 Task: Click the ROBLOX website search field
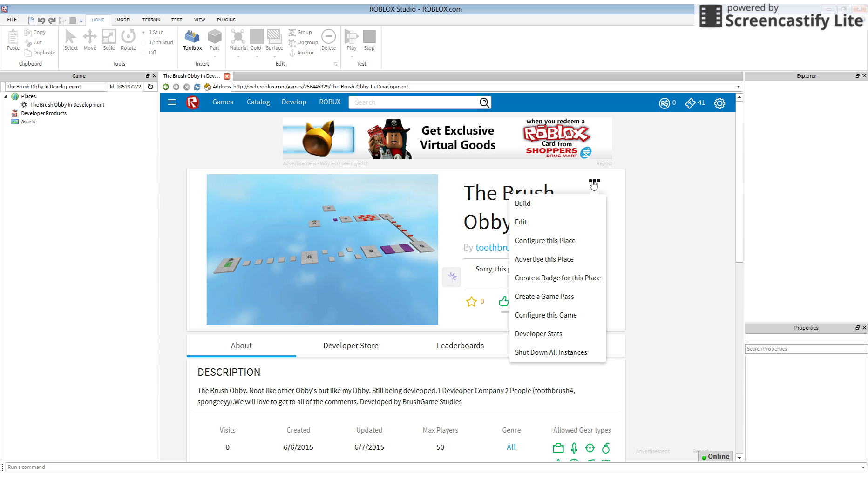click(x=414, y=102)
